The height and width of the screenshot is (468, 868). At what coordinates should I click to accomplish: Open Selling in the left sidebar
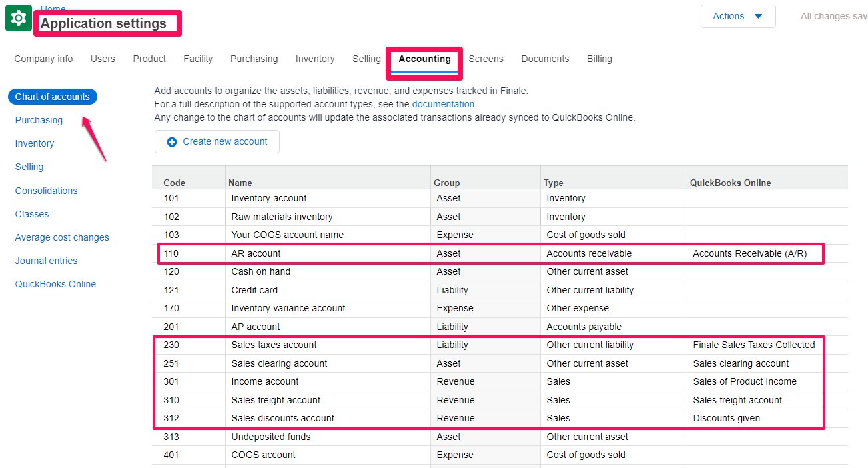pos(29,167)
